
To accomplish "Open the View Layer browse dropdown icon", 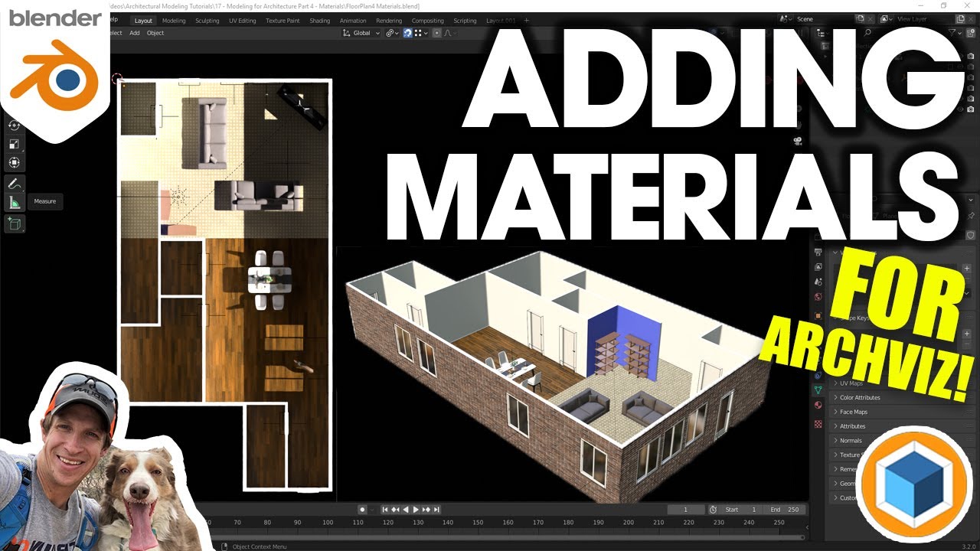I will pyautogui.click(x=886, y=18).
